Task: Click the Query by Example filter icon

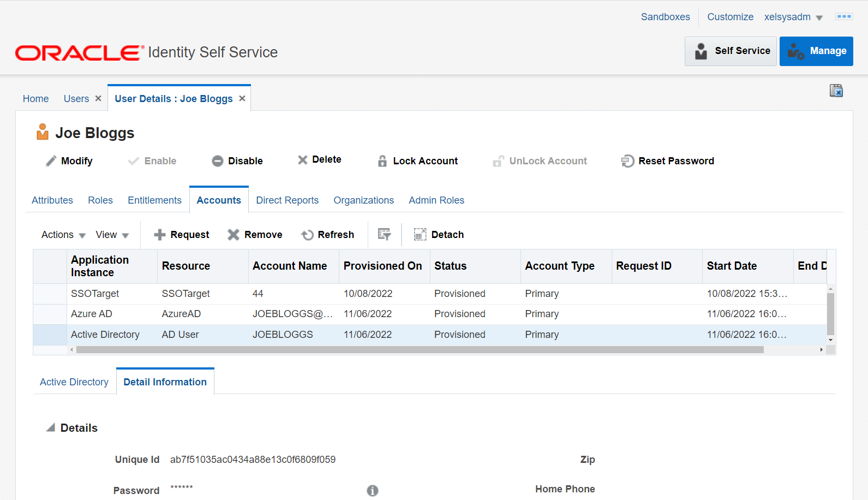Action: point(385,234)
